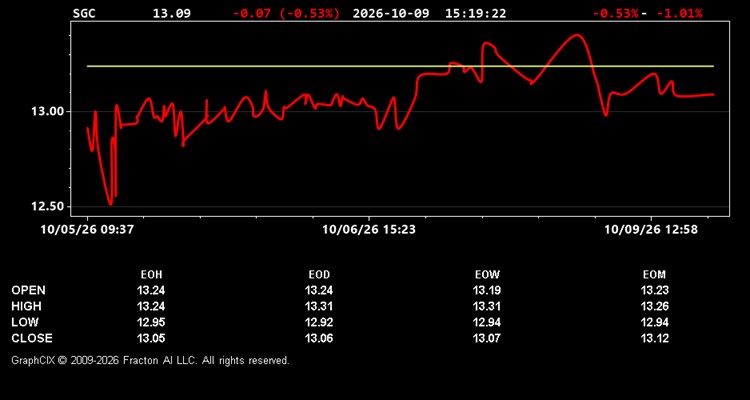Screen dimensions: 750x400
Task: Click the EOD low value 12.92
Action: pos(319,322)
